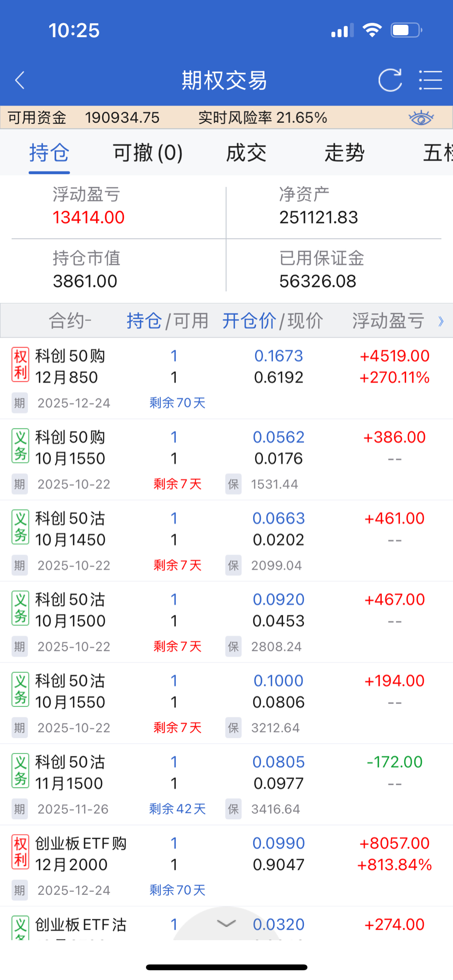Toggle 浮动盈亏 column header display
Viewport: 453px width, 980px height.
point(388,321)
